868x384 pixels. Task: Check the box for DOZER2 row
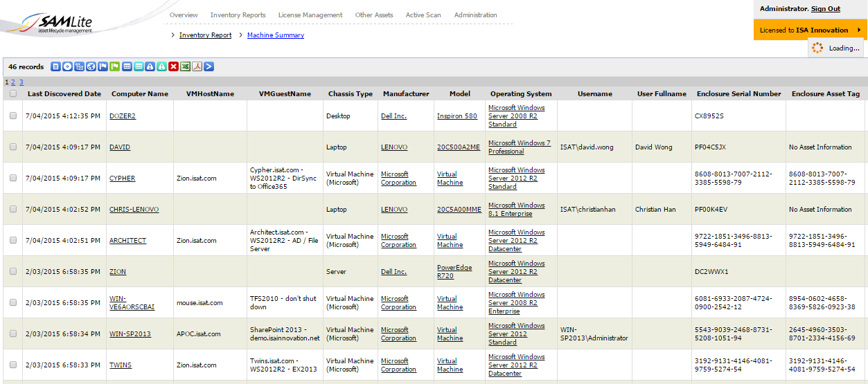click(x=13, y=116)
